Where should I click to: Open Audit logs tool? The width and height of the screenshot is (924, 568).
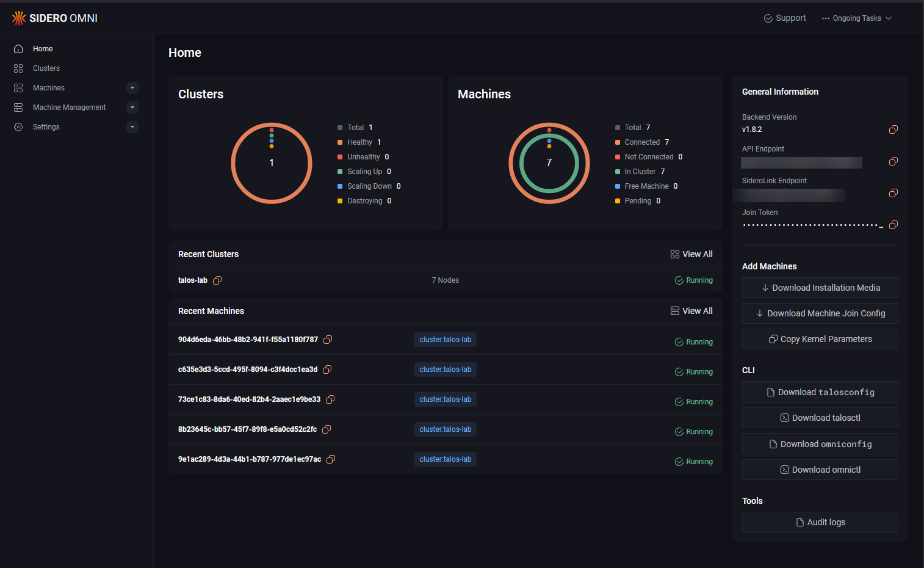tap(820, 522)
